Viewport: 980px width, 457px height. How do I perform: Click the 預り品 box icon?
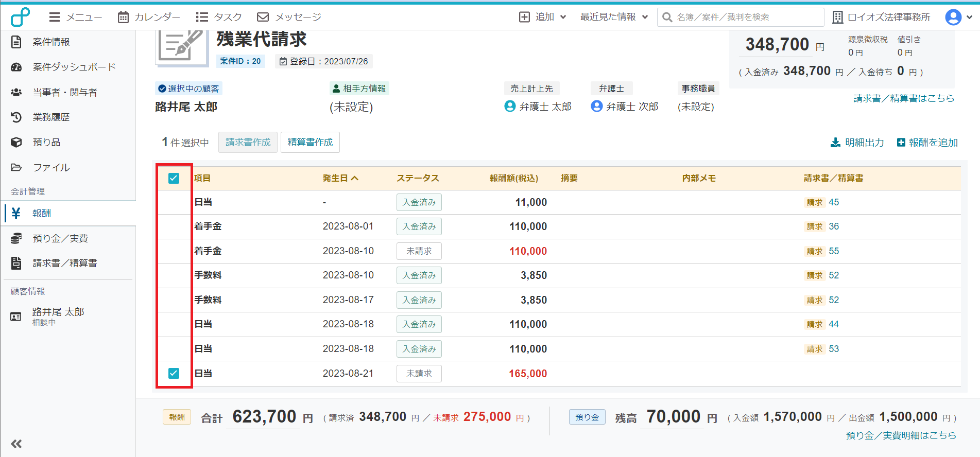(x=16, y=142)
